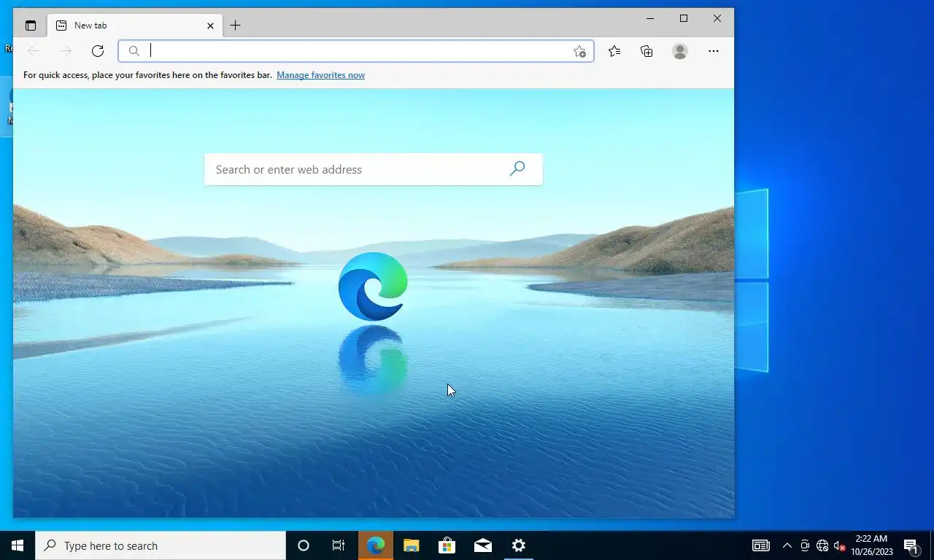Open Task View from taskbar
Image resolution: width=934 pixels, height=560 pixels.
tap(339, 545)
